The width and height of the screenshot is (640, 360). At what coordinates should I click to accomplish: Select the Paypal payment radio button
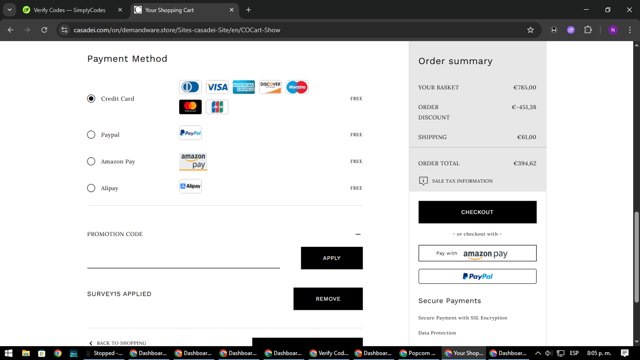coord(91,135)
